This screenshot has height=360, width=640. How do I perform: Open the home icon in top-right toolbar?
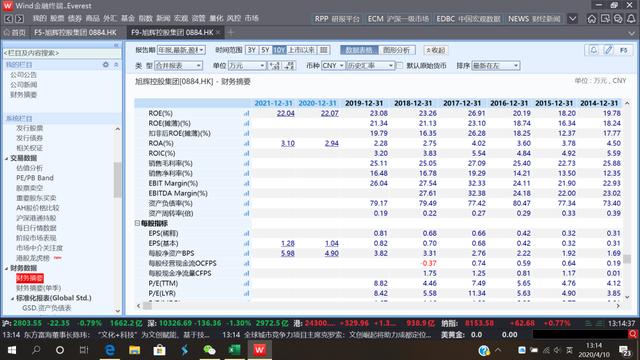click(591, 19)
